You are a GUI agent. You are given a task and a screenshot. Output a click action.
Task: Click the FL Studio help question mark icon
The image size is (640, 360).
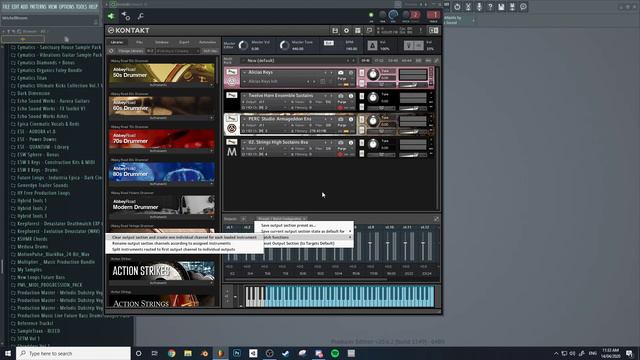490,7
